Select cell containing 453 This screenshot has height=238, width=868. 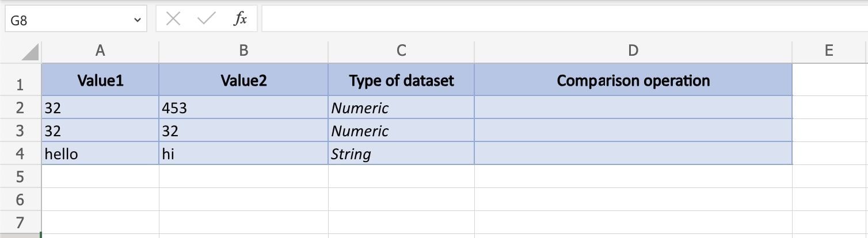(243, 108)
